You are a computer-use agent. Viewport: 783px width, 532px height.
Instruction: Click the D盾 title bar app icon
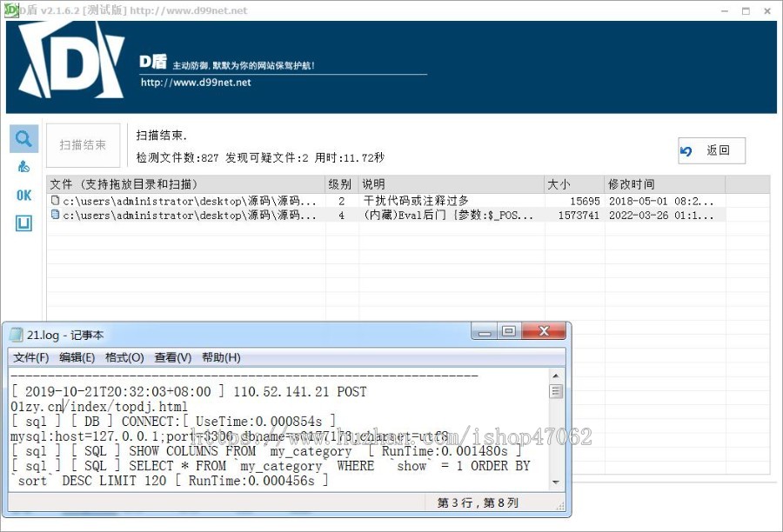point(11,10)
